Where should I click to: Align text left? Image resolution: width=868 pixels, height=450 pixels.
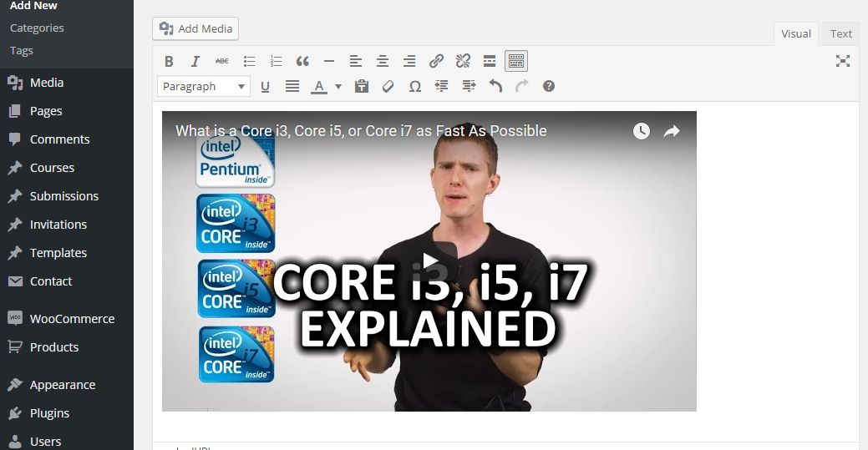(x=355, y=61)
